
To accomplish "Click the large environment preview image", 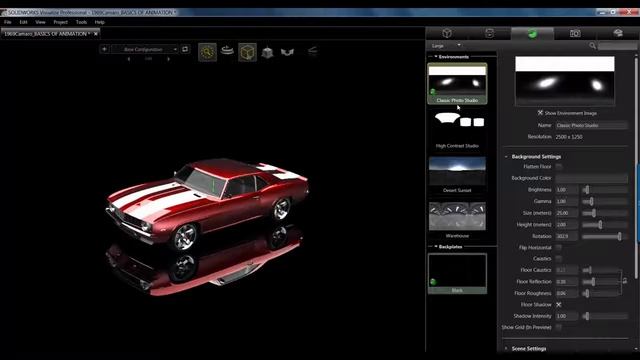I will 564,81.
